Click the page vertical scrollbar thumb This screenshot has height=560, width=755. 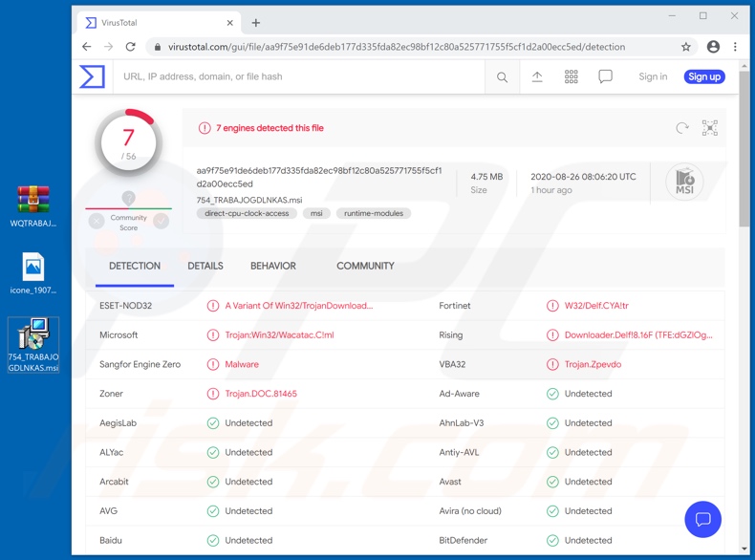click(744, 149)
